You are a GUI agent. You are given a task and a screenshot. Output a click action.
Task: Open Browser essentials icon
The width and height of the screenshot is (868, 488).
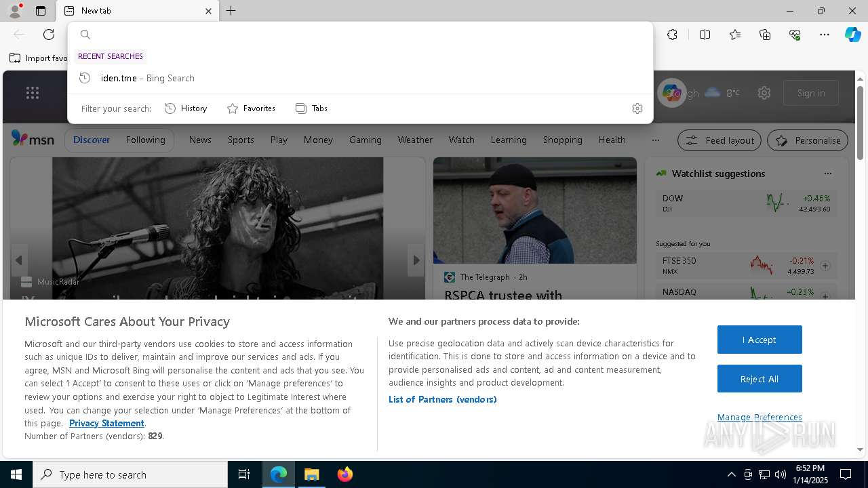point(795,35)
